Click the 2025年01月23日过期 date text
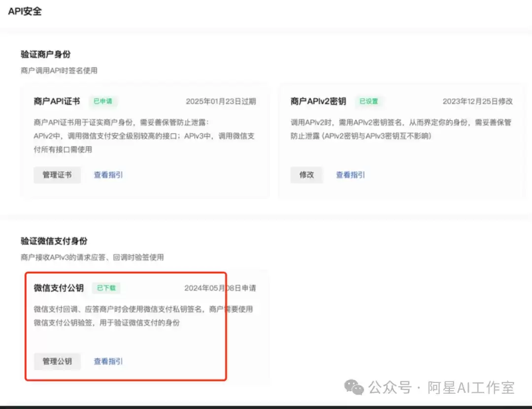This screenshot has height=409, width=532. (x=221, y=101)
